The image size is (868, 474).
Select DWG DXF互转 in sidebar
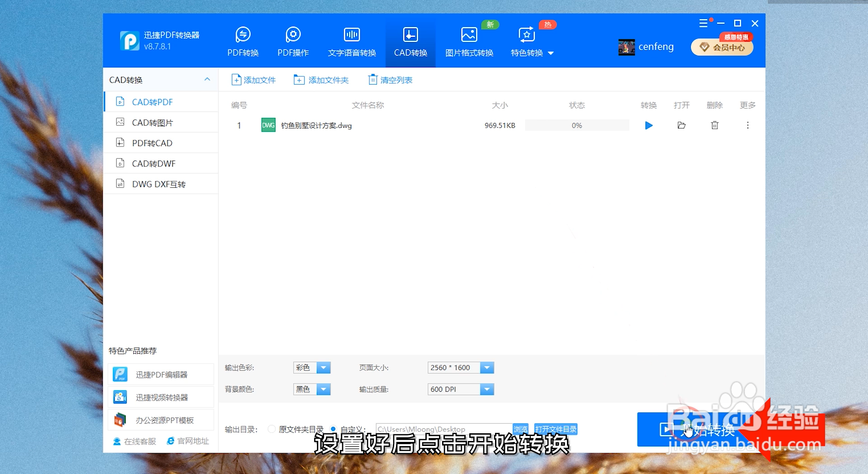(x=161, y=184)
